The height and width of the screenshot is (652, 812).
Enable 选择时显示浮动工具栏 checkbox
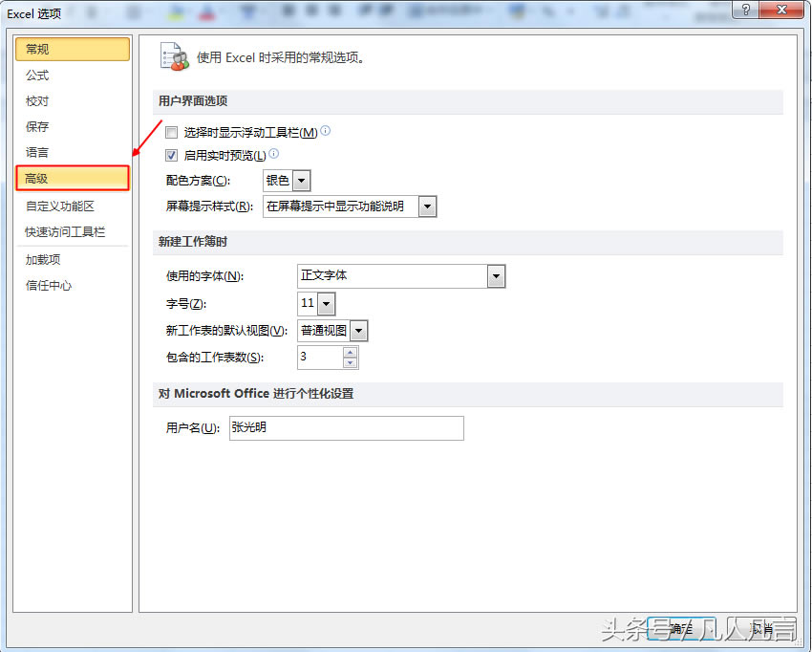(171, 133)
